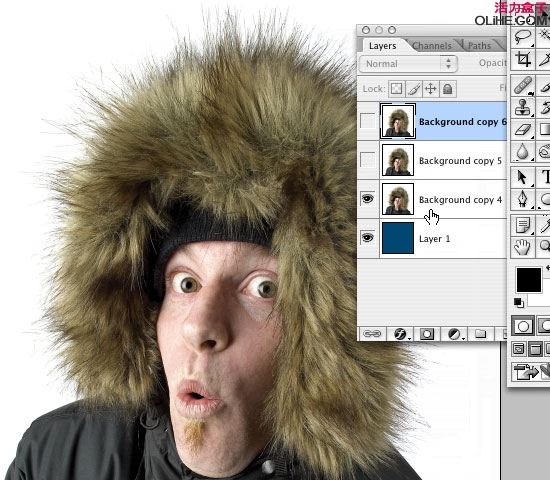This screenshot has height=480, width=550.
Task: Select the Lasso tool
Action: pyautogui.click(x=523, y=37)
